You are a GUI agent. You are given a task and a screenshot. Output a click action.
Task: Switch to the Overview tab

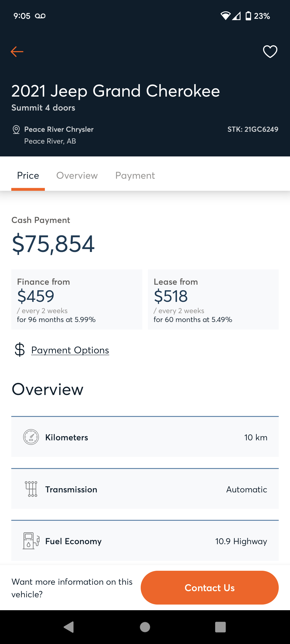click(x=77, y=175)
